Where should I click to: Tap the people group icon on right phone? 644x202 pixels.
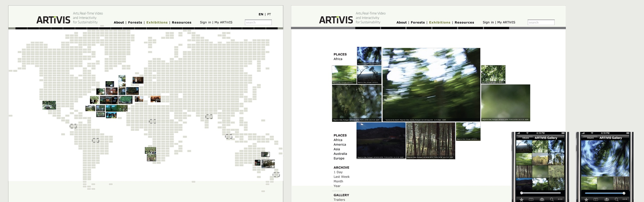(606, 199)
